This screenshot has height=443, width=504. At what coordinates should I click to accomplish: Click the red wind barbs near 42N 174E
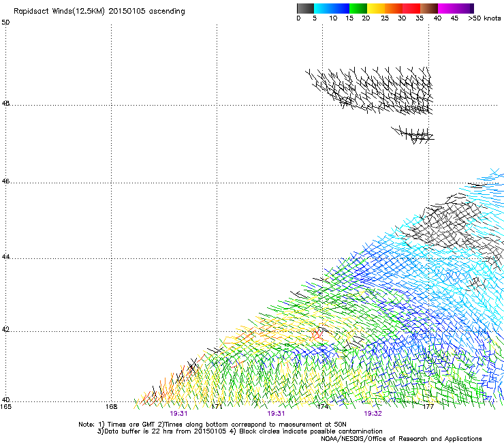317,333
